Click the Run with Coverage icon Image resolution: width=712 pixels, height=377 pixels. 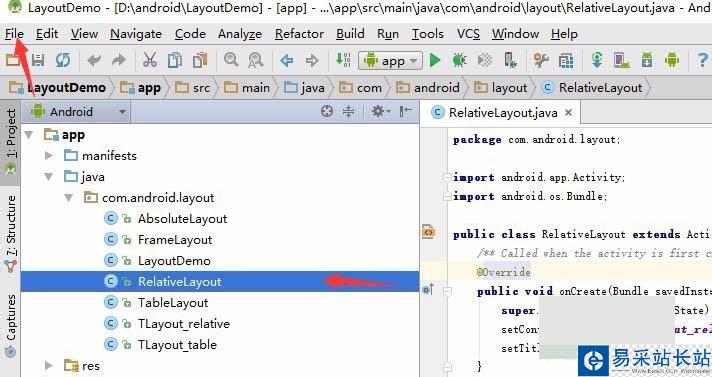pos(485,60)
